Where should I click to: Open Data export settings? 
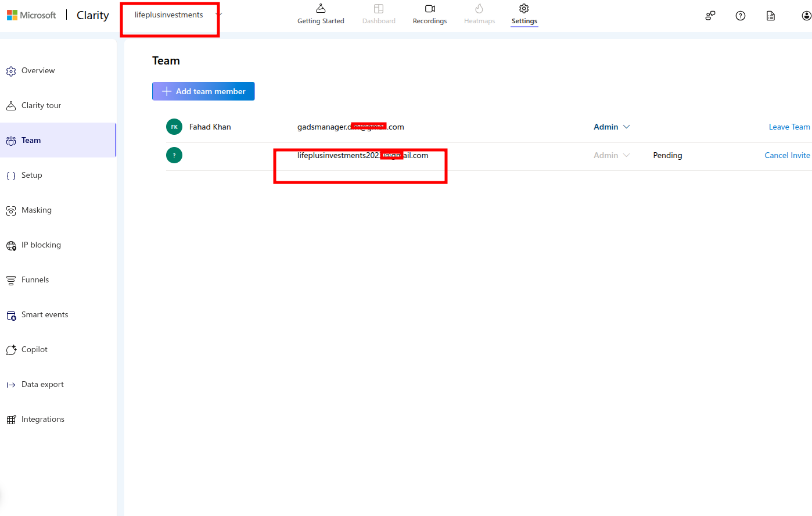pyautogui.click(x=58, y=384)
